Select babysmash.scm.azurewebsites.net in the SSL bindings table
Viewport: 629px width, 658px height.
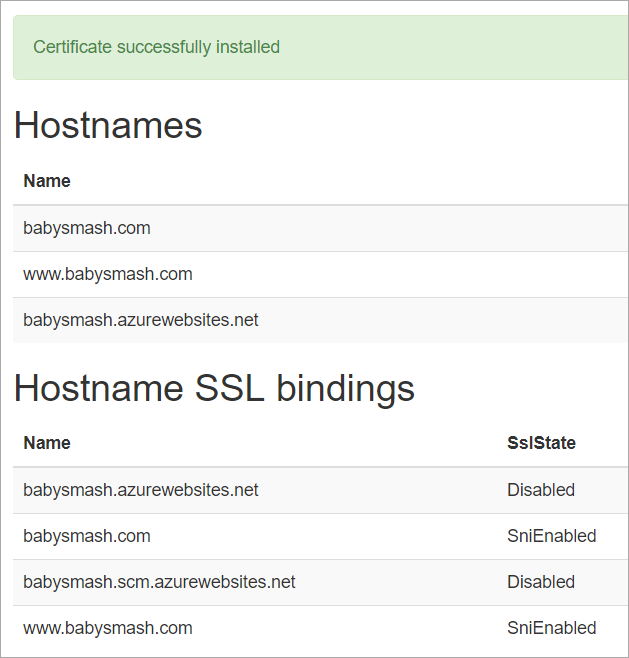(159, 582)
